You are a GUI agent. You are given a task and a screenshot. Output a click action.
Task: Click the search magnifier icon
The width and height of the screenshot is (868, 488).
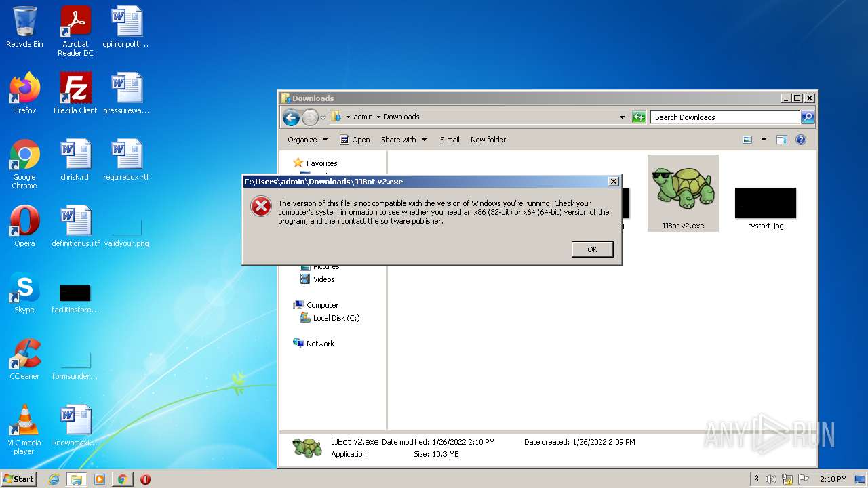(808, 117)
